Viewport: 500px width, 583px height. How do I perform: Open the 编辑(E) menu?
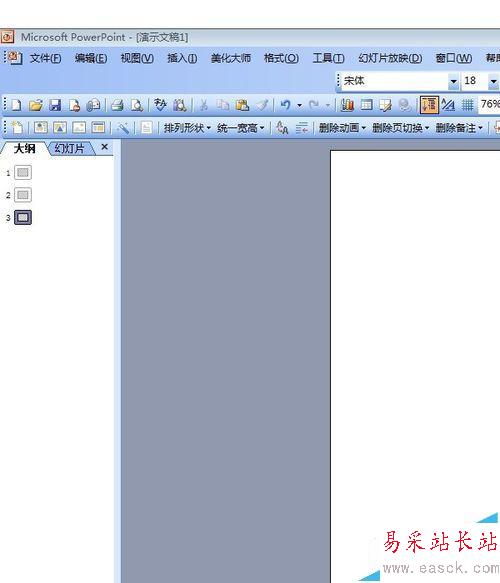point(91,58)
